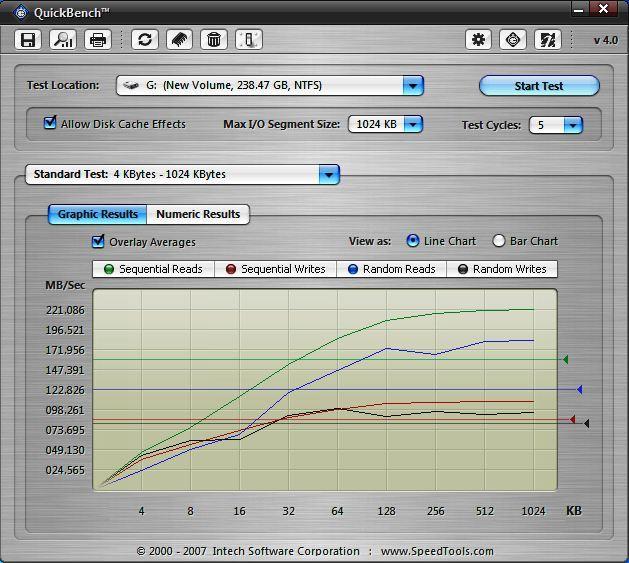Open the Test Location drive dropdown

[413, 86]
